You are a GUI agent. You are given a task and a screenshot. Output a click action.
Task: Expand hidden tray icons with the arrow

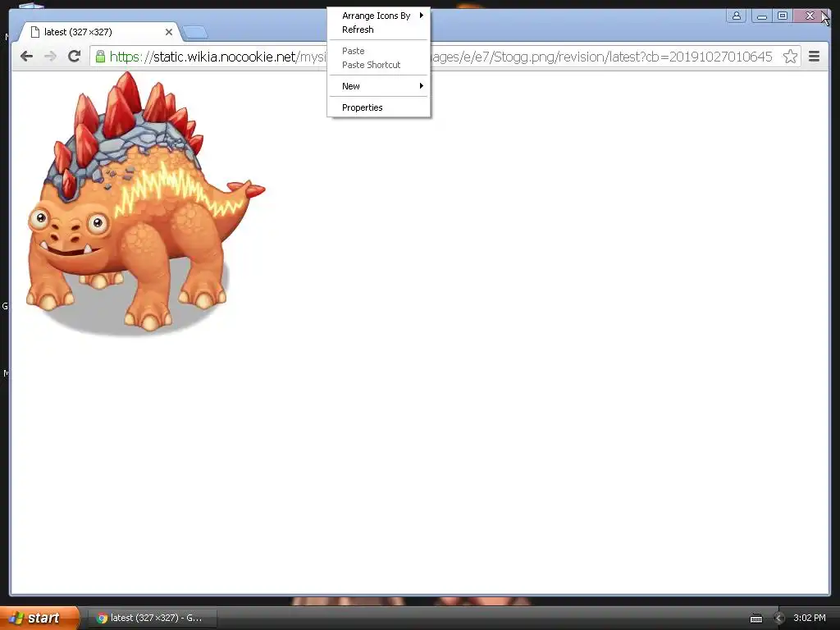(x=779, y=619)
